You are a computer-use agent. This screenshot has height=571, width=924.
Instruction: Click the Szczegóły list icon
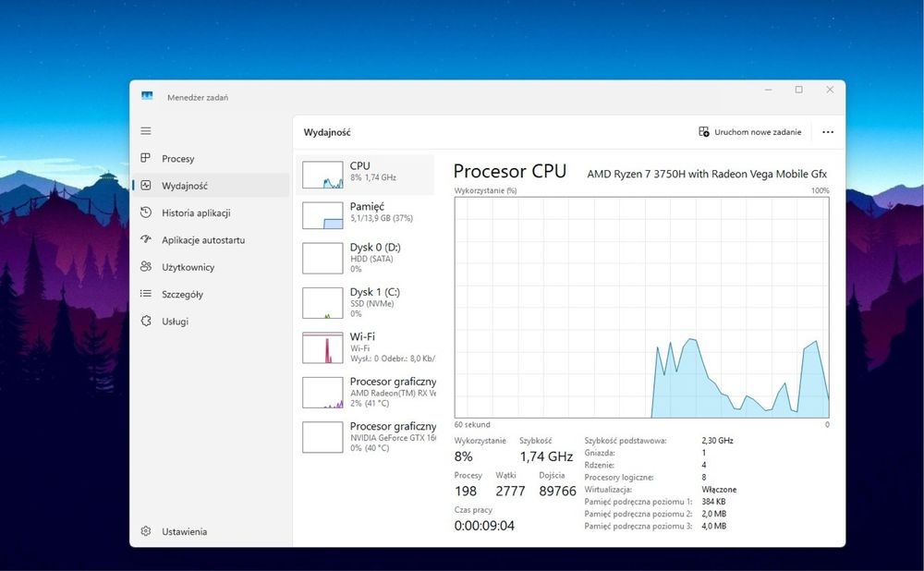[146, 294]
